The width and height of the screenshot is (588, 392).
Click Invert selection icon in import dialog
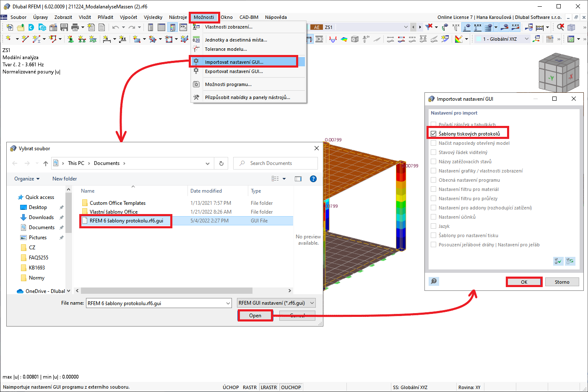pos(570,261)
